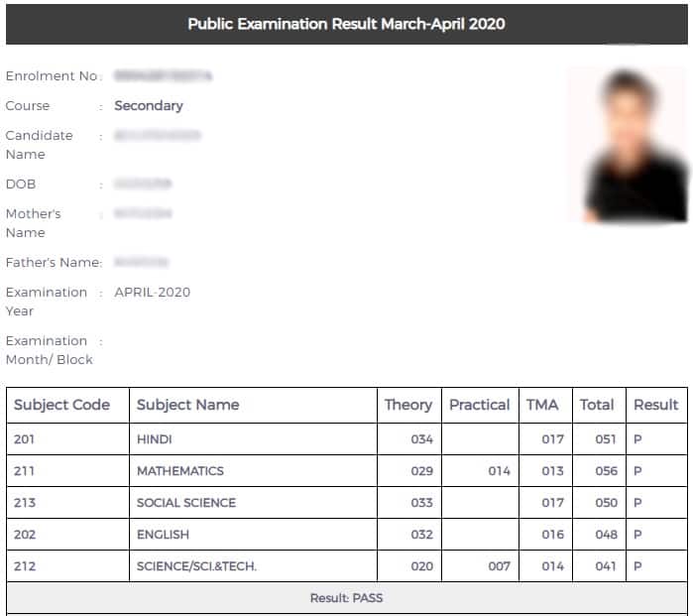
Task: Click the 'Enrolment No' label
Action: pos(52,76)
